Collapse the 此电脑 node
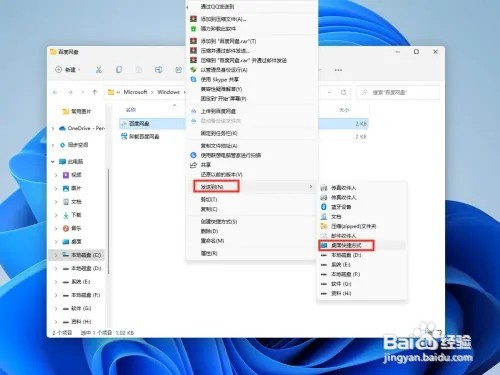 53,162
